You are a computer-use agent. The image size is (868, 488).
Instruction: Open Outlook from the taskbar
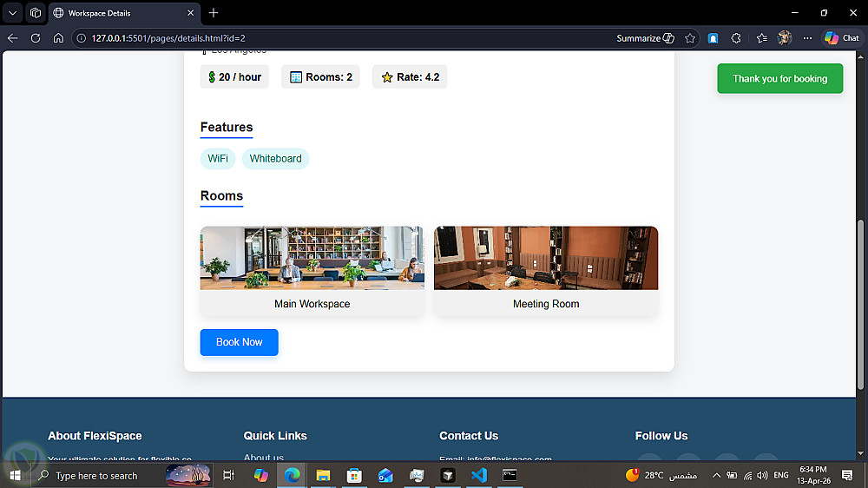[x=385, y=475]
